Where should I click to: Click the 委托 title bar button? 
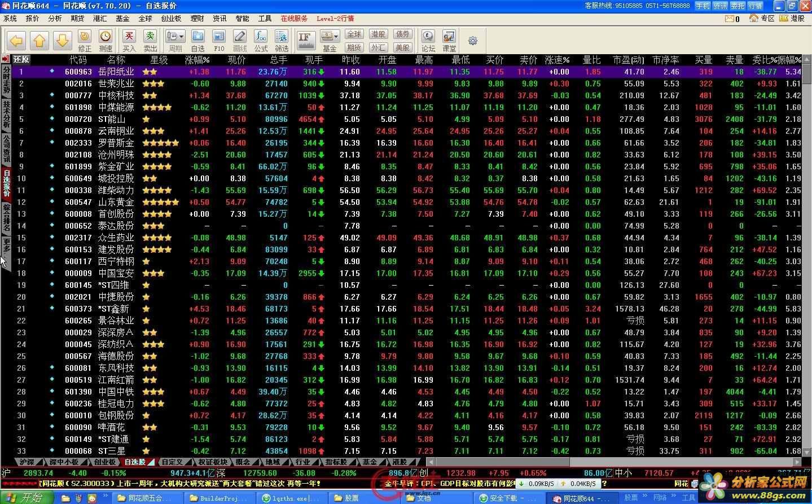pos(738,6)
